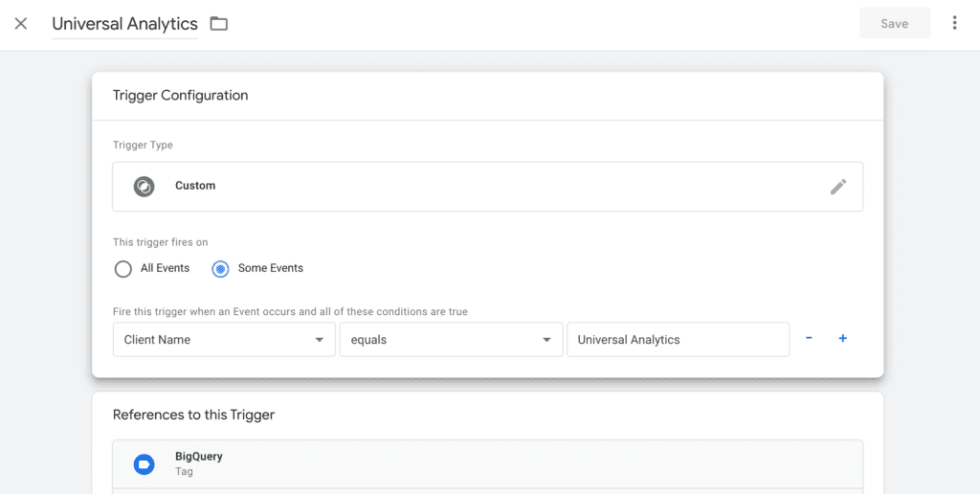This screenshot has height=494, width=980.
Task: Click the Fire this trigger condition description
Action: coord(290,311)
